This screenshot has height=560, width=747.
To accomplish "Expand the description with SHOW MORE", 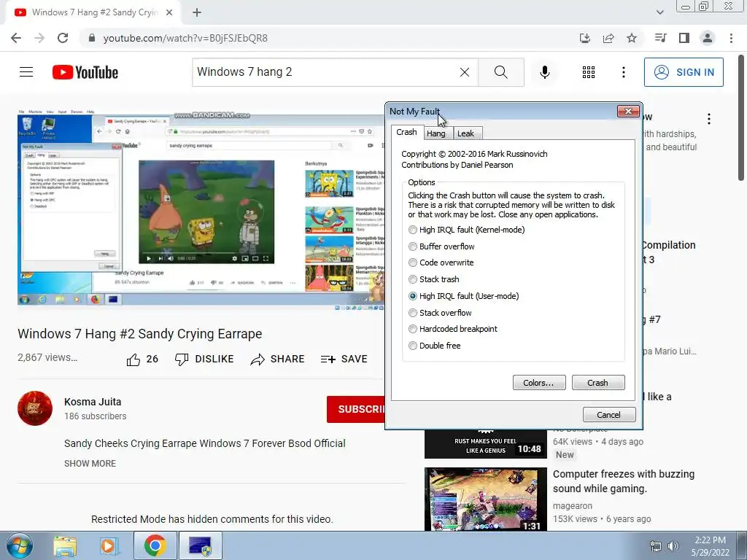I will tap(90, 463).
